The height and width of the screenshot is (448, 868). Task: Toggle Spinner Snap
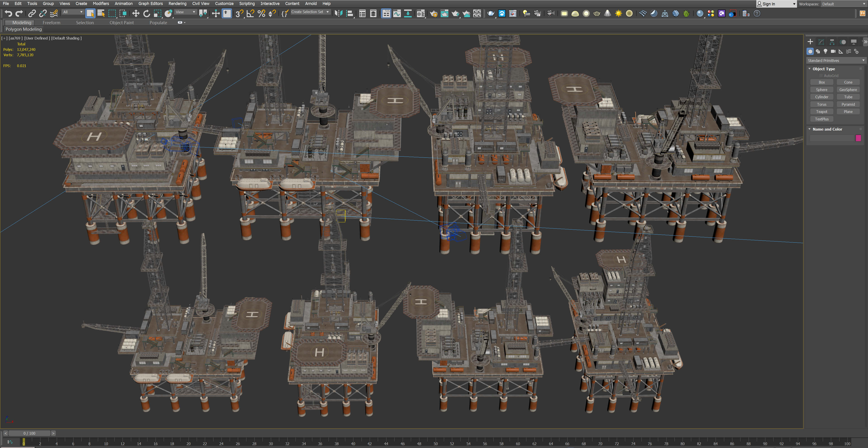[x=272, y=14]
